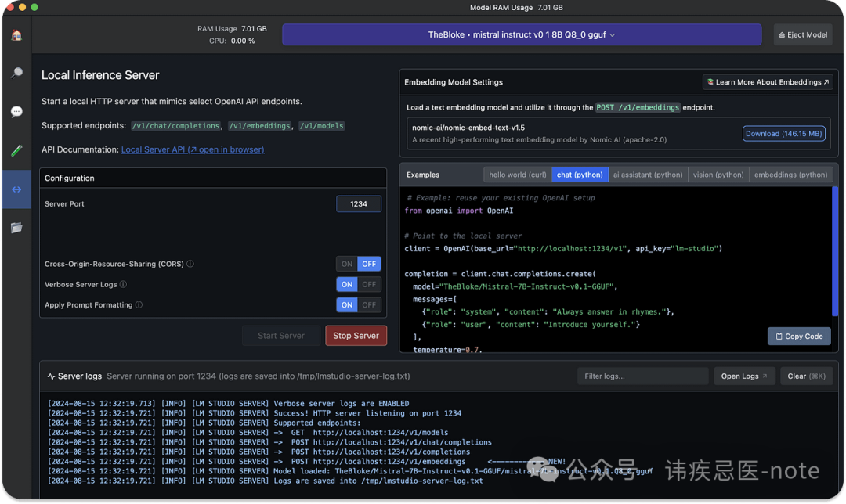Click the Verbose Server Logs info icon
The height and width of the screenshot is (504, 846).
[x=123, y=284]
